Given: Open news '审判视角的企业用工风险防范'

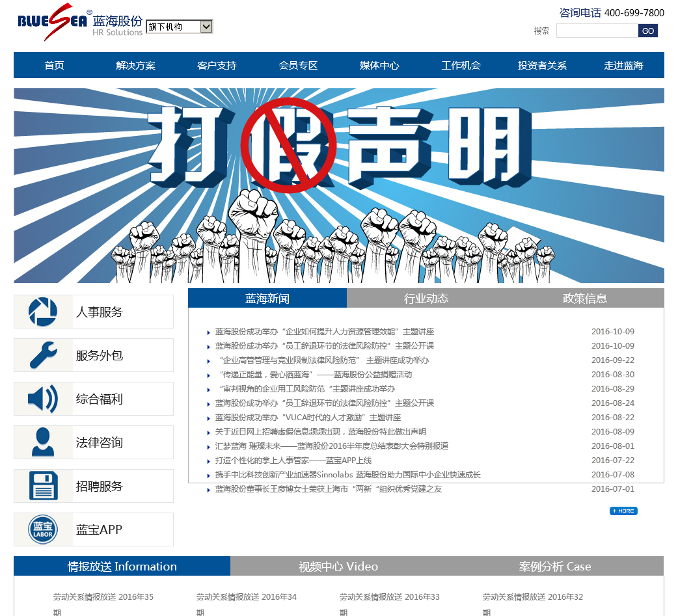Looking at the screenshot, I should pos(307,388).
